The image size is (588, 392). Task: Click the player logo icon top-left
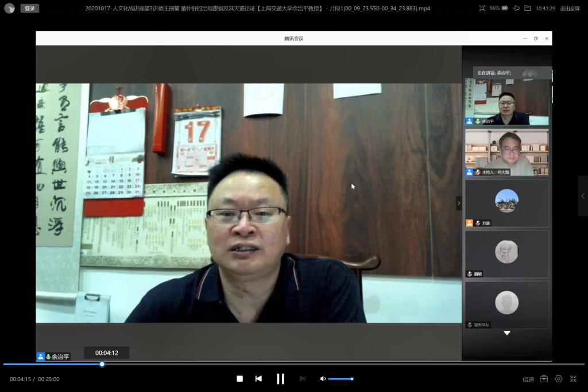[x=10, y=8]
